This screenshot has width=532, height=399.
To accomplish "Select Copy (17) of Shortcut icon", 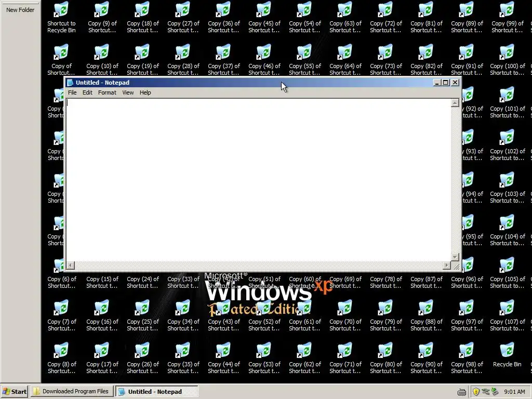I will click(x=102, y=358).
